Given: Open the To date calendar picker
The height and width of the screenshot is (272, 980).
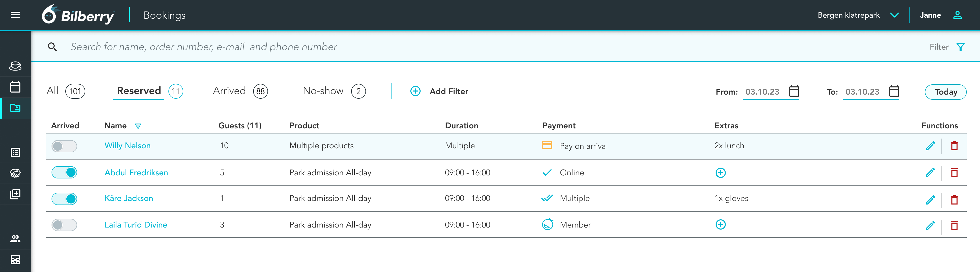Looking at the screenshot, I should (x=894, y=92).
